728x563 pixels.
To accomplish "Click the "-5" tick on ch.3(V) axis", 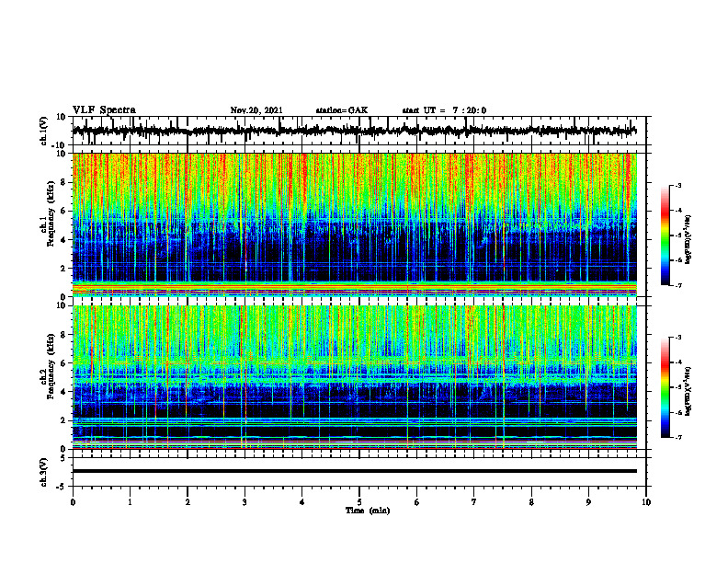I will pos(61,487).
